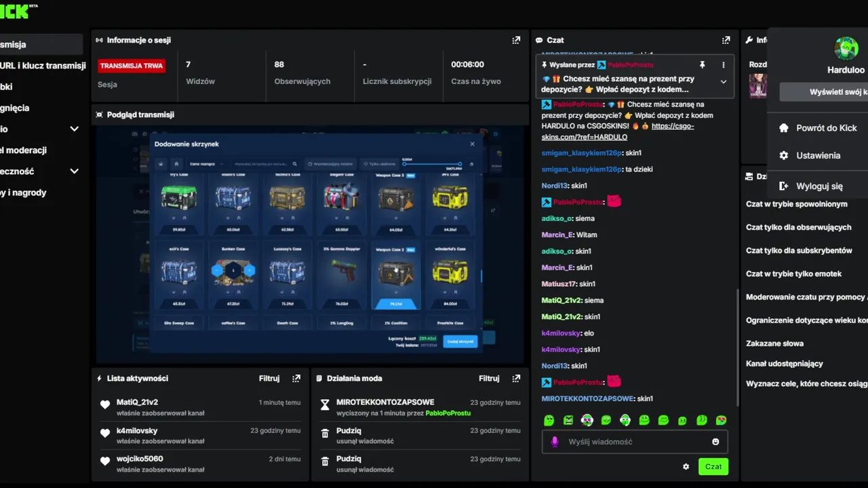Click Czat tylko dla subskrybentów setting
The width and height of the screenshot is (868, 488).
click(x=799, y=250)
